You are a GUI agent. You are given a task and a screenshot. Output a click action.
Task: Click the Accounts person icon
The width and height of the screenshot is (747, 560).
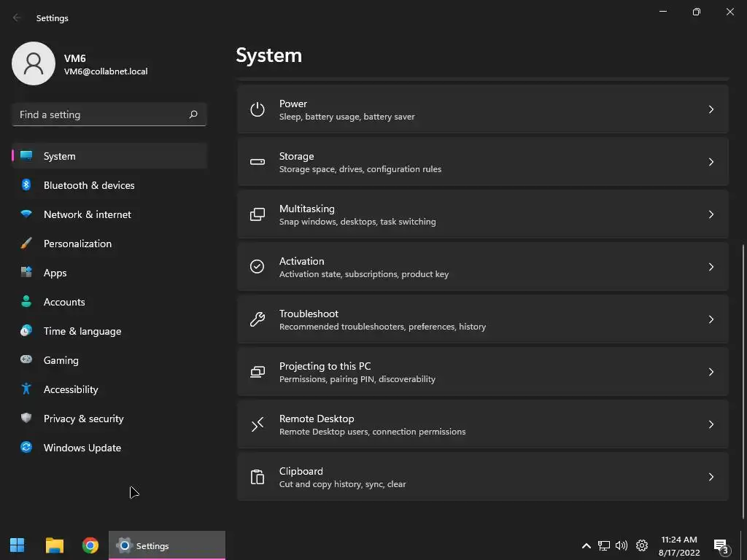pyautogui.click(x=26, y=301)
